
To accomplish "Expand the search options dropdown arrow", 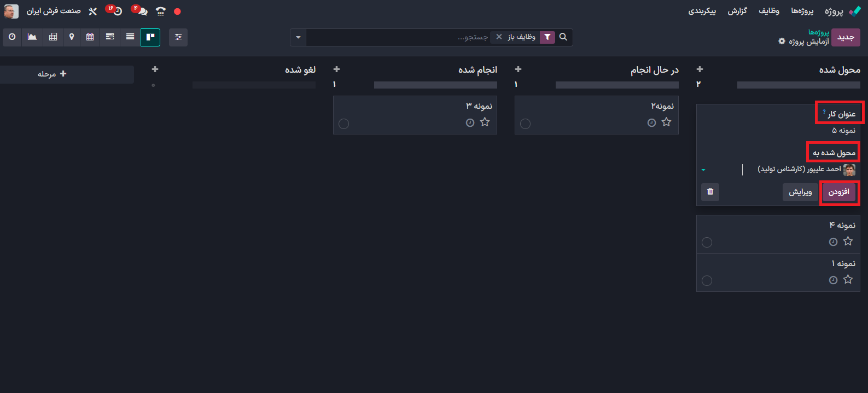I will click(x=298, y=37).
